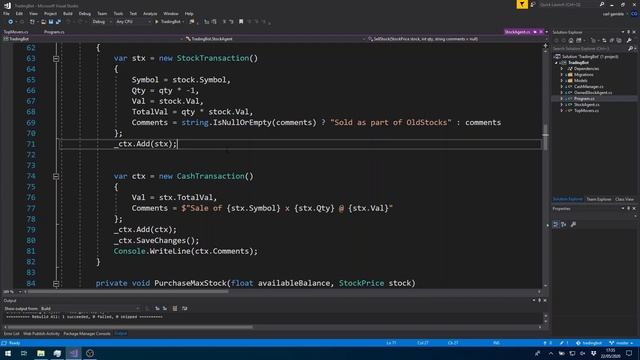Screen dimensions: 640x360
Task: Select TopMovers.cs in Solution Explorer tree
Action: pyautogui.click(x=587, y=111)
